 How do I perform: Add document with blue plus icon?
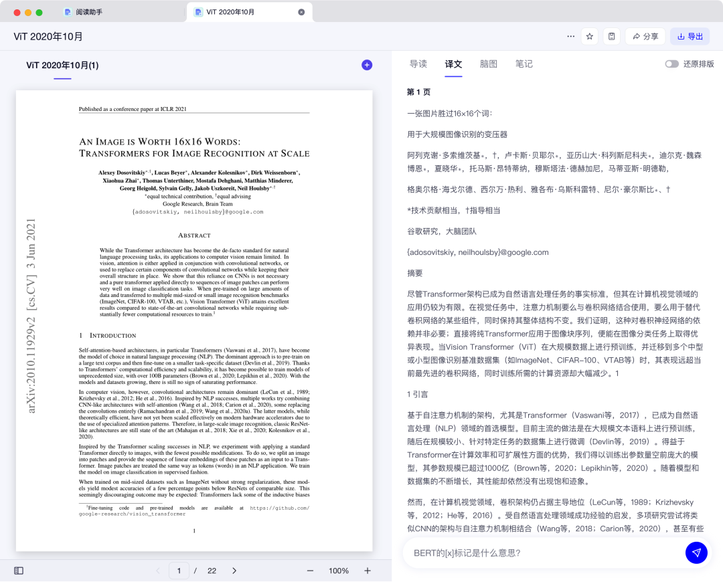click(x=367, y=65)
